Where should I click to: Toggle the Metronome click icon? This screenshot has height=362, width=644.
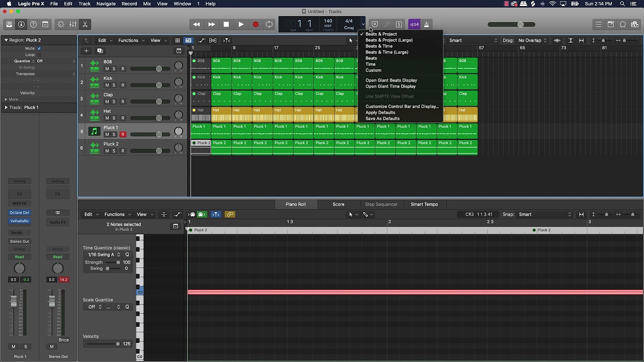click(x=427, y=24)
